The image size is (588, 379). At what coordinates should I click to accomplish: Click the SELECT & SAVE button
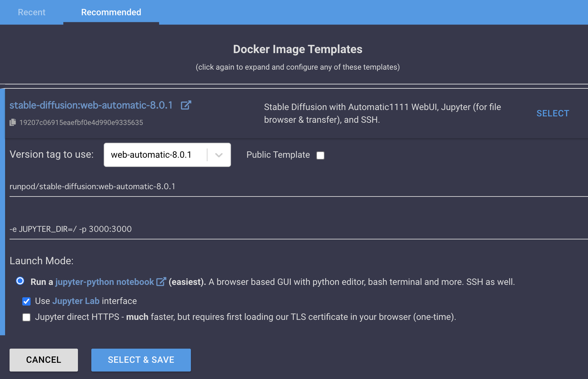pyautogui.click(x=141, y=360)
